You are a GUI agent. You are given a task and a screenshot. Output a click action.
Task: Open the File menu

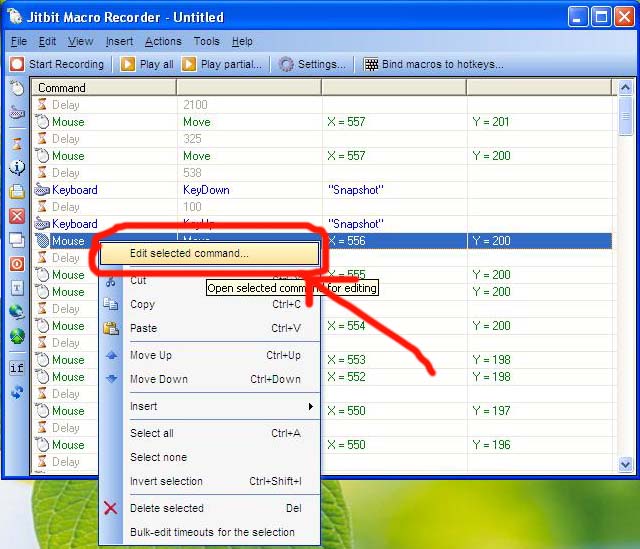(18, 41)
